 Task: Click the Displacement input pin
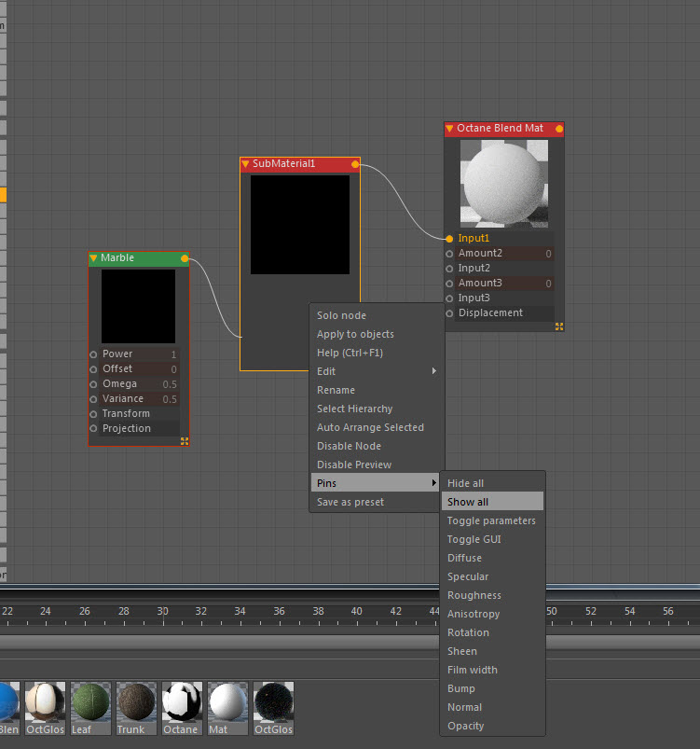449,313
